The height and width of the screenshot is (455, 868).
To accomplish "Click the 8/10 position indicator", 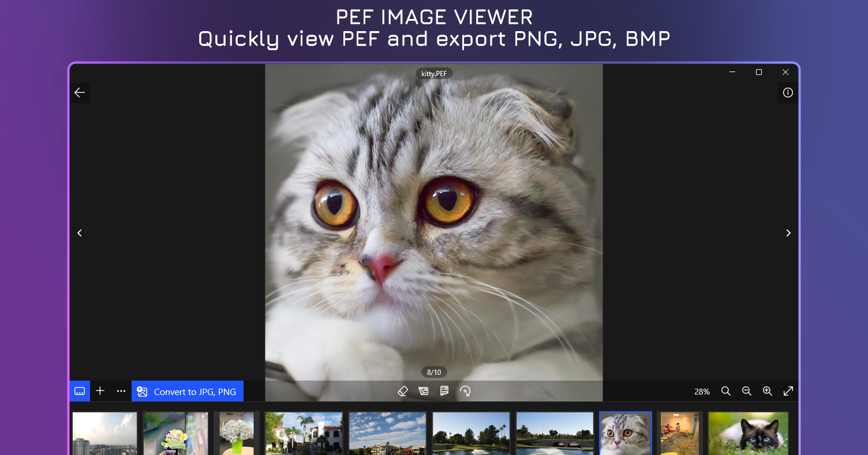I will coord(434,371).
